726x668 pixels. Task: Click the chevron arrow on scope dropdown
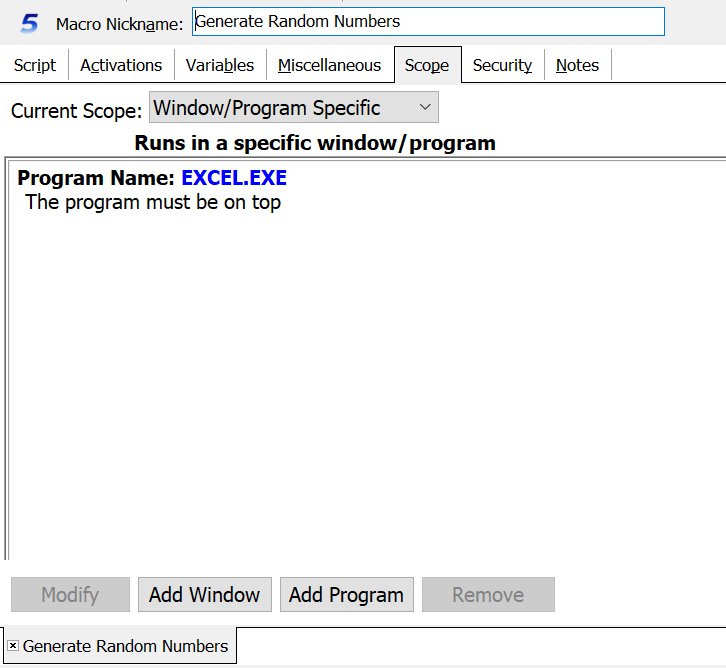(x=425, y=107)
